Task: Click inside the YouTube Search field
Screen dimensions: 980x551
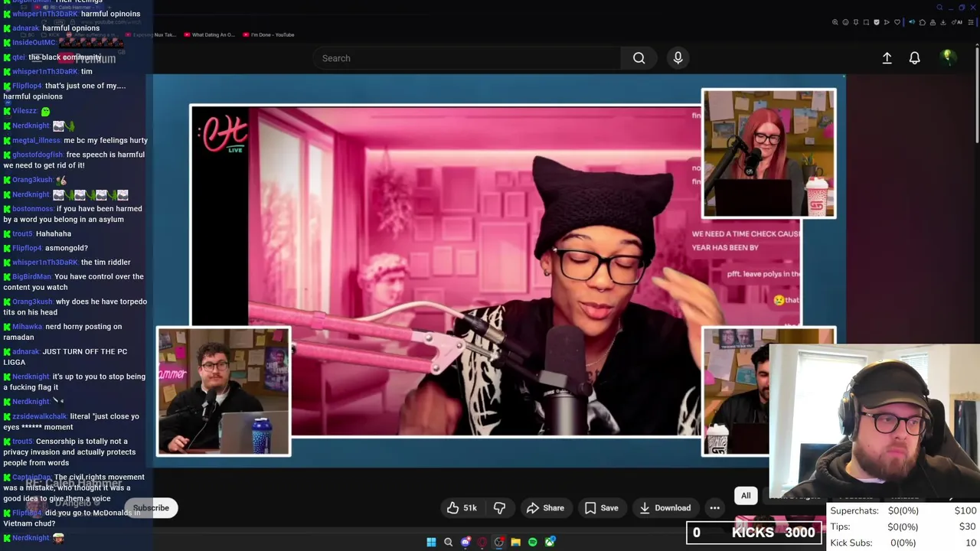Action: coord(467,58)
